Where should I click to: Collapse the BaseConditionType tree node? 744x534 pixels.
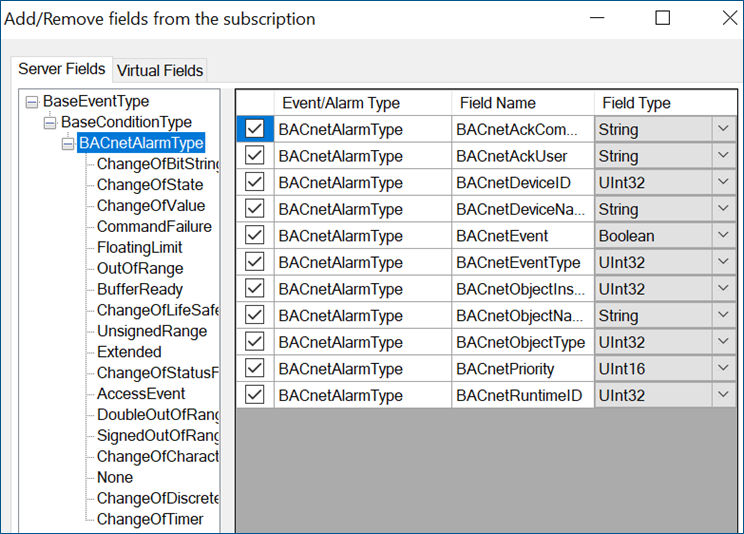(x=50, y=122)
